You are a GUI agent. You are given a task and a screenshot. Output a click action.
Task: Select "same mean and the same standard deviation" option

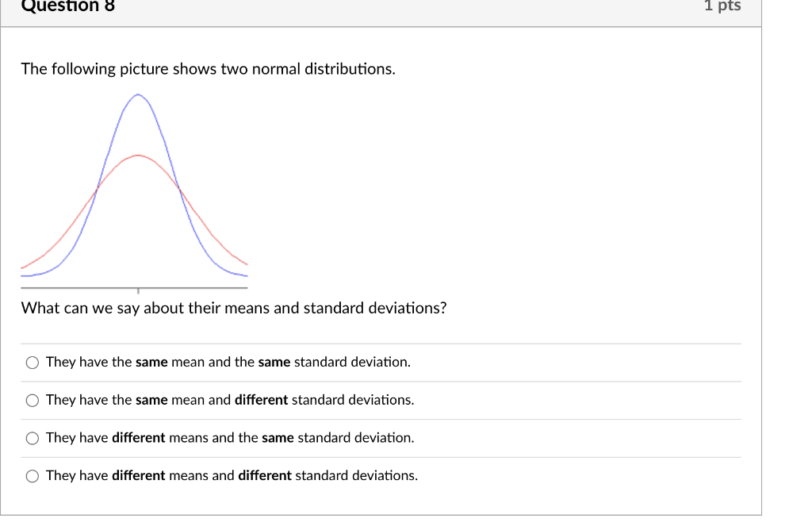[228, 362]
